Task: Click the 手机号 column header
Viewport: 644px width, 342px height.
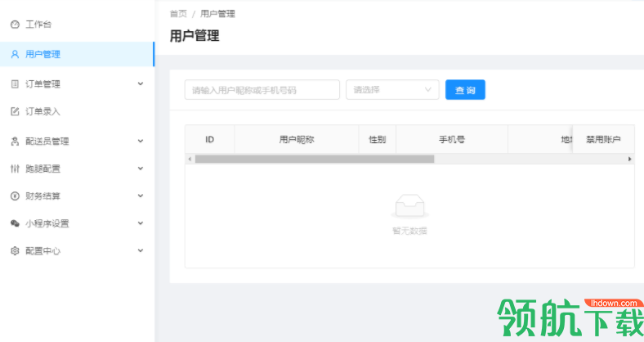Action: pos(452,140)
